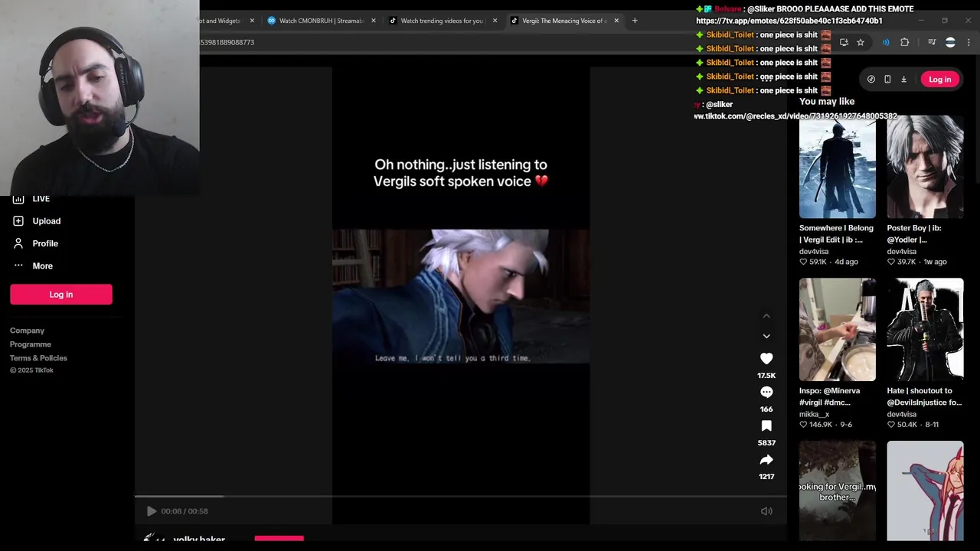Switch to the Watch CMONBRUH Streamable tab
The height and width of the screenshot is (551, 980).
coord(321,21)
